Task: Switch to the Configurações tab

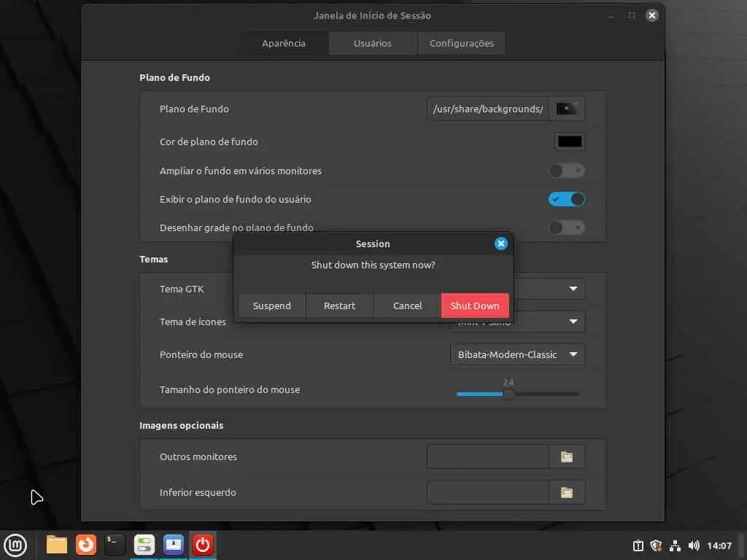Action: click(x=461, y=43)
